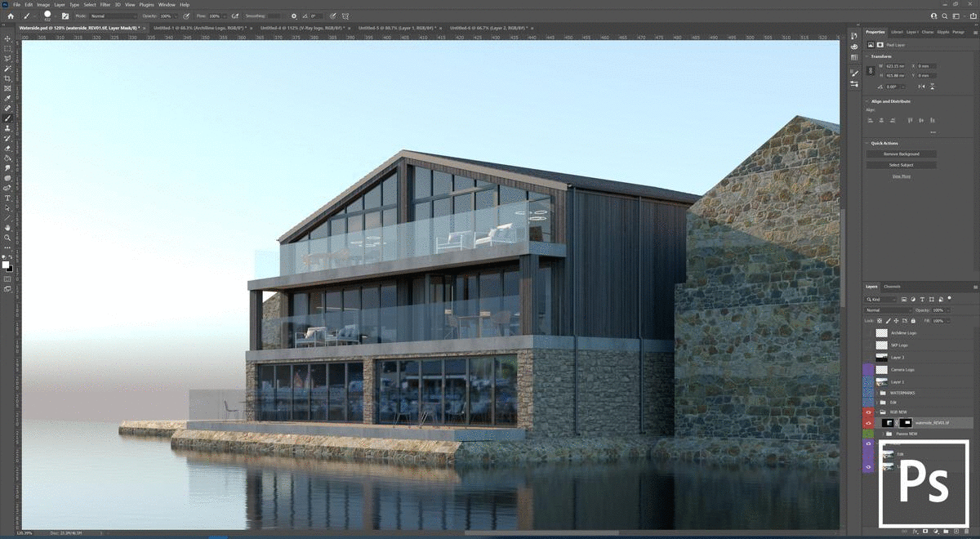Open the layer Kind filter dropdown
Screen dimensions: 980x539
click(881, 300)
